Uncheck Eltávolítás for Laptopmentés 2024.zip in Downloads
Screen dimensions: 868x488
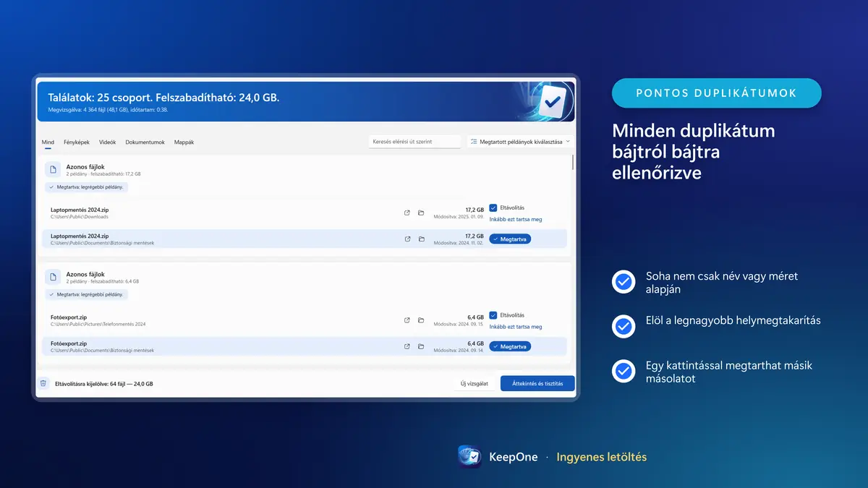[x=493, y=207]
